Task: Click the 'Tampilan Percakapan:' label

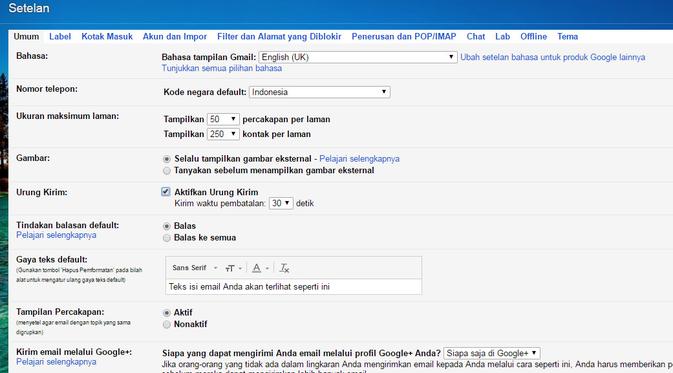Action: [60, 312]
